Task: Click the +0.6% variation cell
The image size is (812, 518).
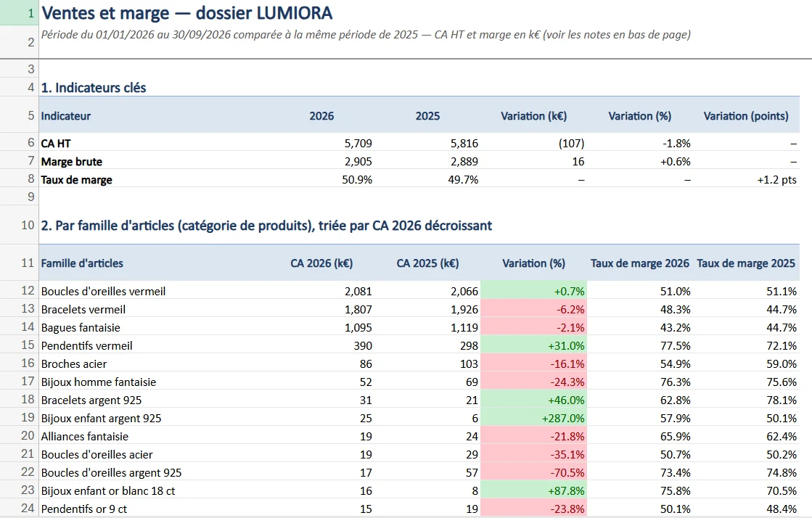Action: [640, 160]
